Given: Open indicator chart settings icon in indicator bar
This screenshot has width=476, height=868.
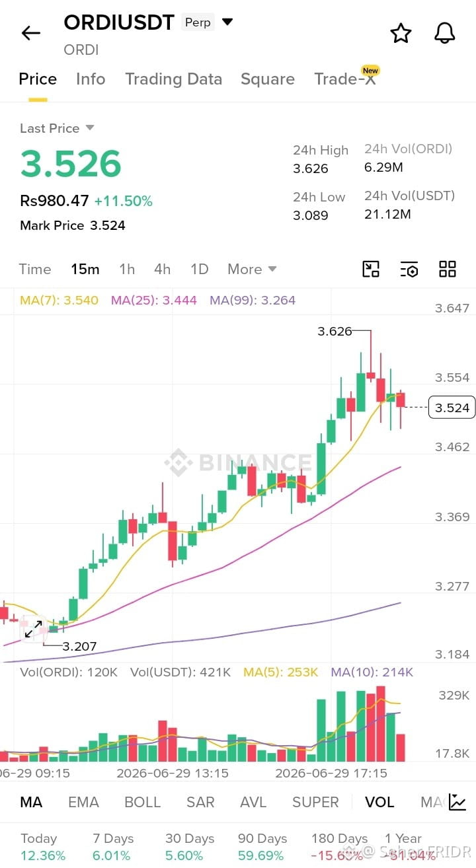Looking at the screenshot, I should click(x=457, y=802).
